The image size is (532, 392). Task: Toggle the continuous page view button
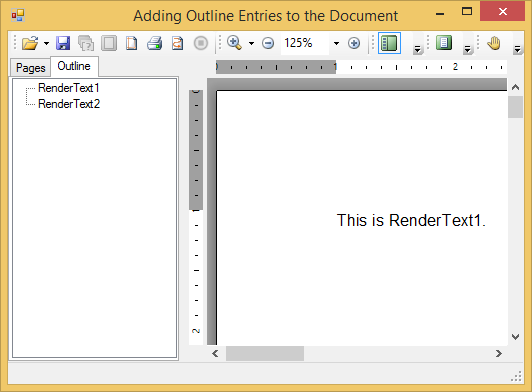click(x=444, y=43)
